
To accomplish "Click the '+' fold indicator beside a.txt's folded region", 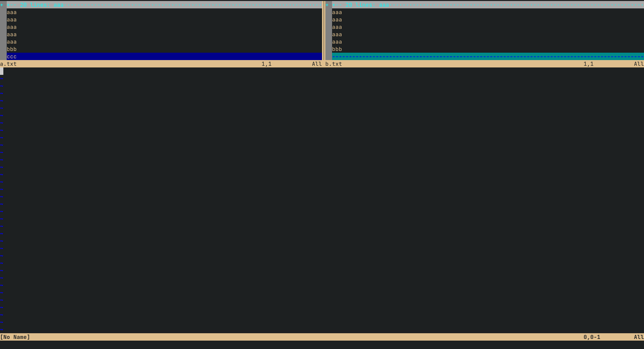I will coord(2,5).
